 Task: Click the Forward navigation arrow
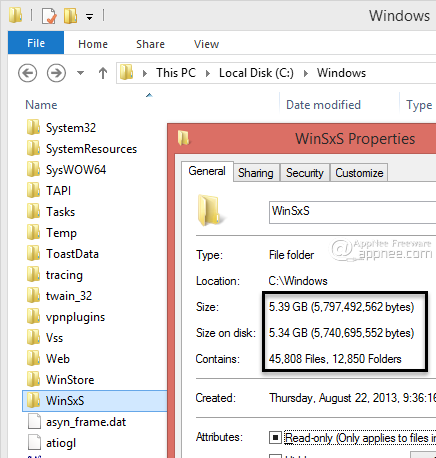coord(56,73)
